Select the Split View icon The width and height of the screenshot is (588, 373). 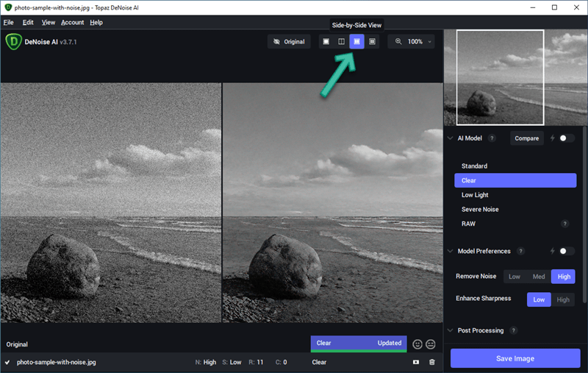tap(341, 42)
